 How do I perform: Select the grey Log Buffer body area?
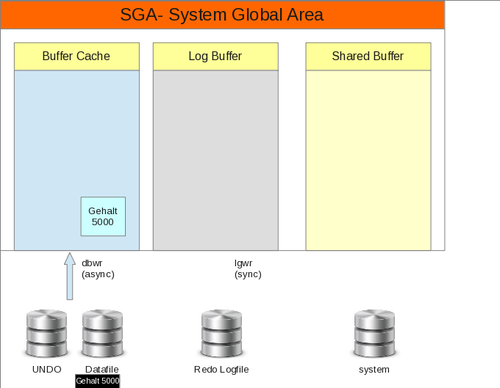coord(216,160)
